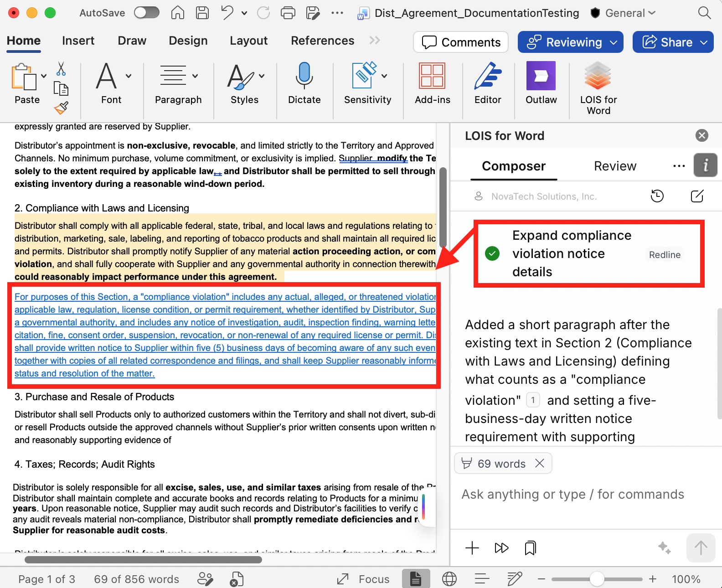The width and height of the screenshot is (722, 588).
Task: Cut selection with the scissors icon
Action: point(61,69)
